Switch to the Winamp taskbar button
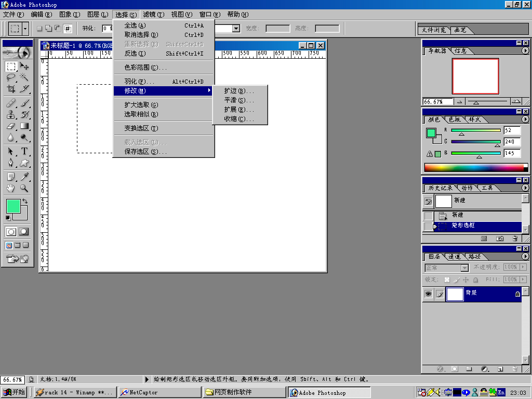The image size is (532, 399). click(75, 392)
